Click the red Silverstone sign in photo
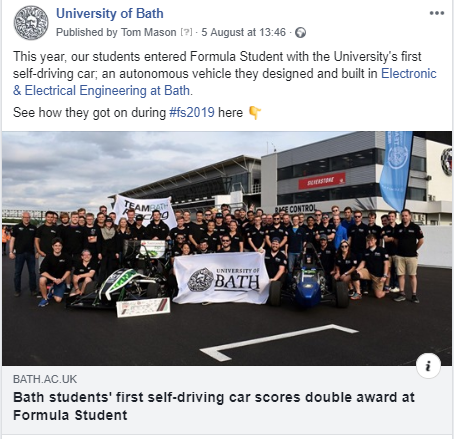Viewport: 454px width, 439px height. pos(322,181)
